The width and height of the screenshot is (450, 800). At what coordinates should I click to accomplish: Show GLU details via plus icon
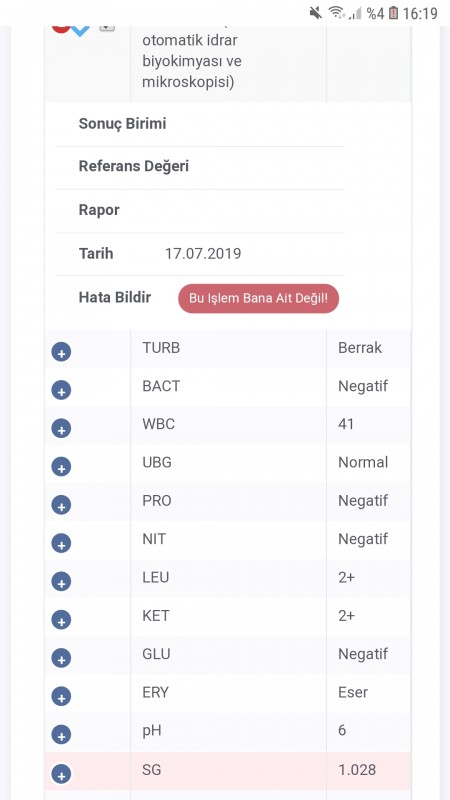(x=61, y=658)
